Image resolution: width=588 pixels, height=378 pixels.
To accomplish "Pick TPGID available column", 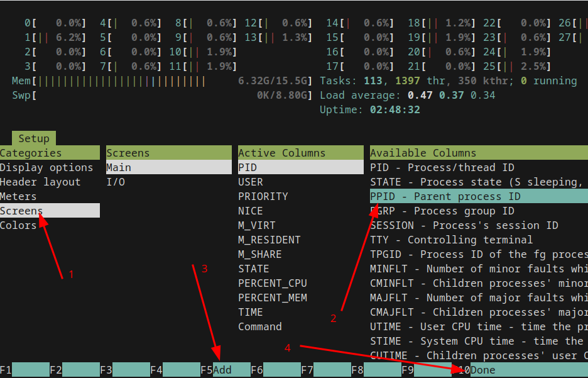I will (479, 254).
